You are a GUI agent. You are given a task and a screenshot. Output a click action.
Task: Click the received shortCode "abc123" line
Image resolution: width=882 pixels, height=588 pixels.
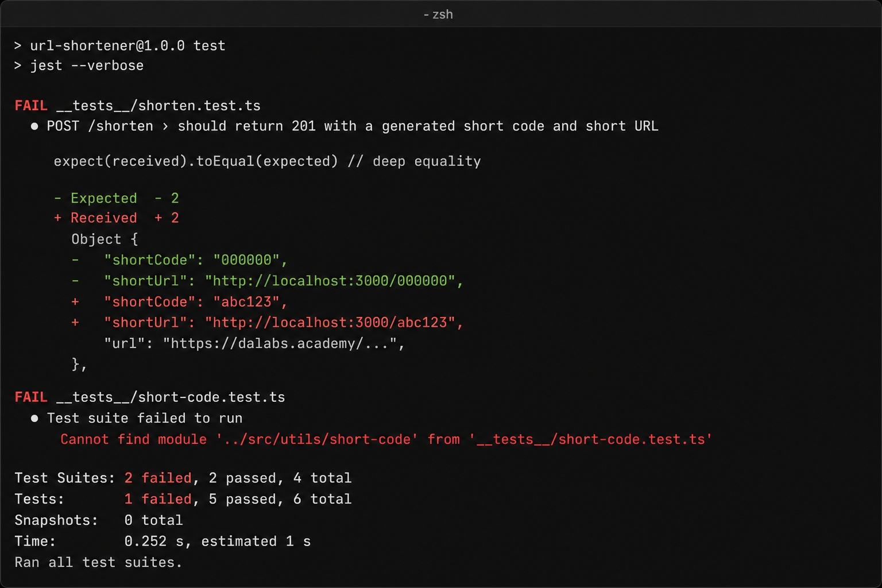pos(180,302)
